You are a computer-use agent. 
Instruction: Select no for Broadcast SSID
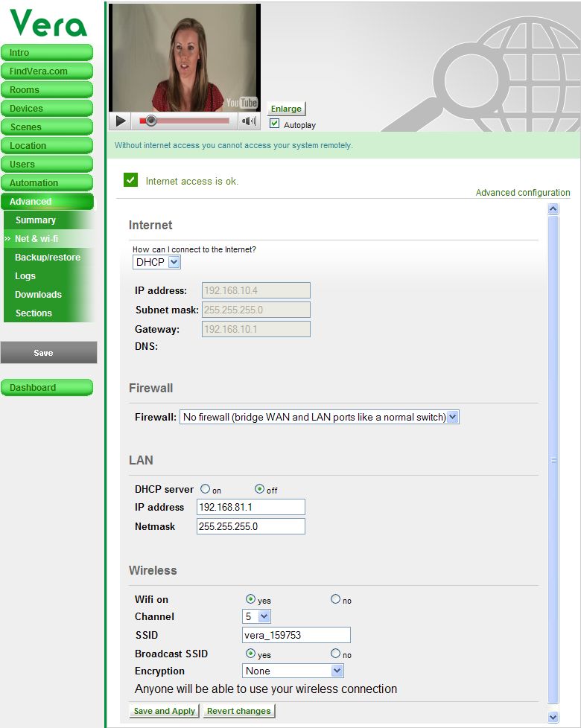[335, 654]
